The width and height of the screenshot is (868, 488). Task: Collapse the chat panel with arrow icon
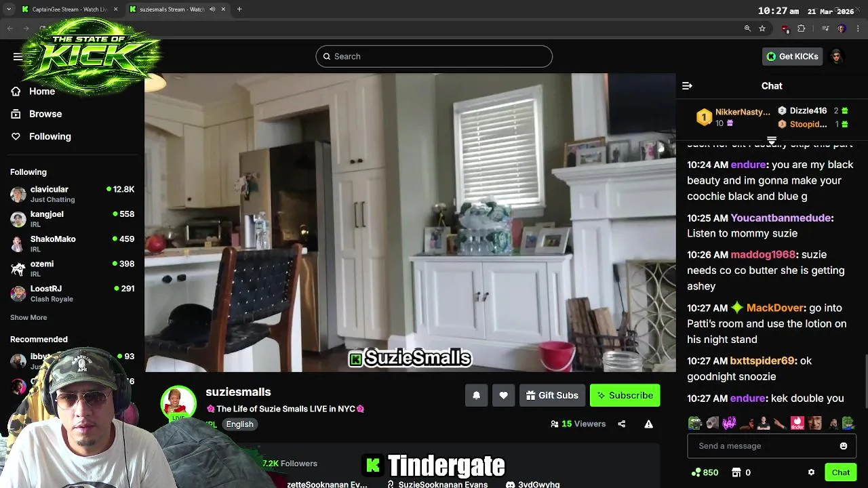coord(687,86)
